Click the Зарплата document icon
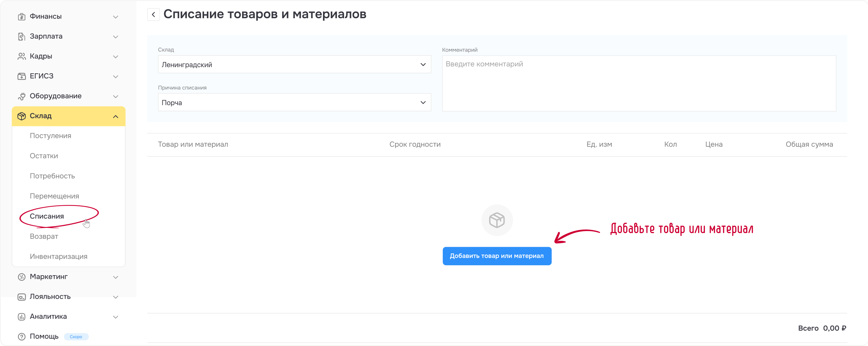Screen dimensions: 868x346 click(22, 36)
